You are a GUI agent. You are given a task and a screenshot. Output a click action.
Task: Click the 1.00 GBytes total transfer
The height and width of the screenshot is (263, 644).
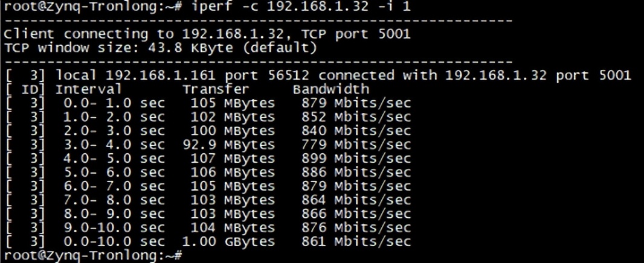pos(229,241)
